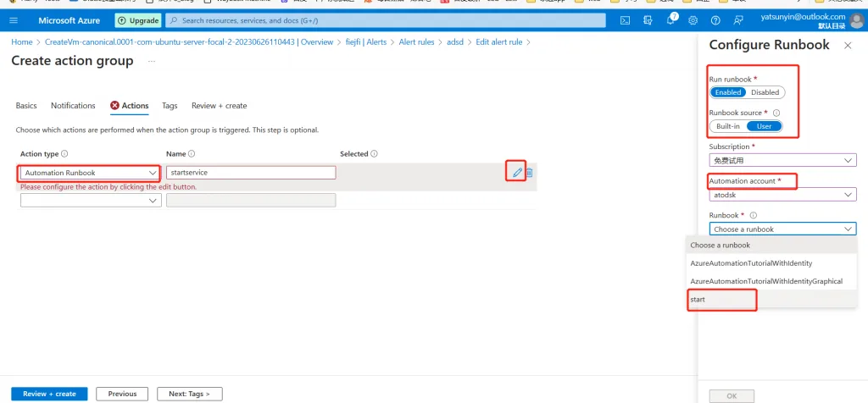Viewport: 868px width, 403px height.
Task: Click the Microsoft Azure logo text
Action: coord(70,20)
